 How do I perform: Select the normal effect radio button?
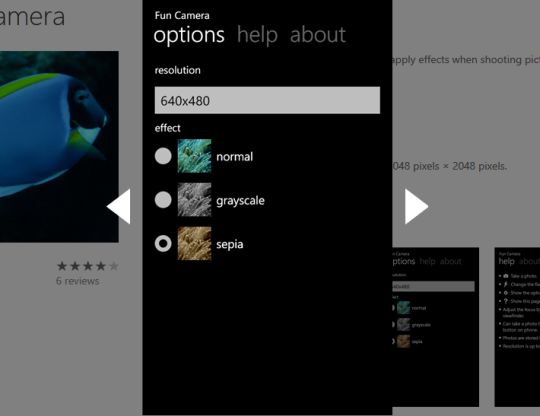[163, 156]
